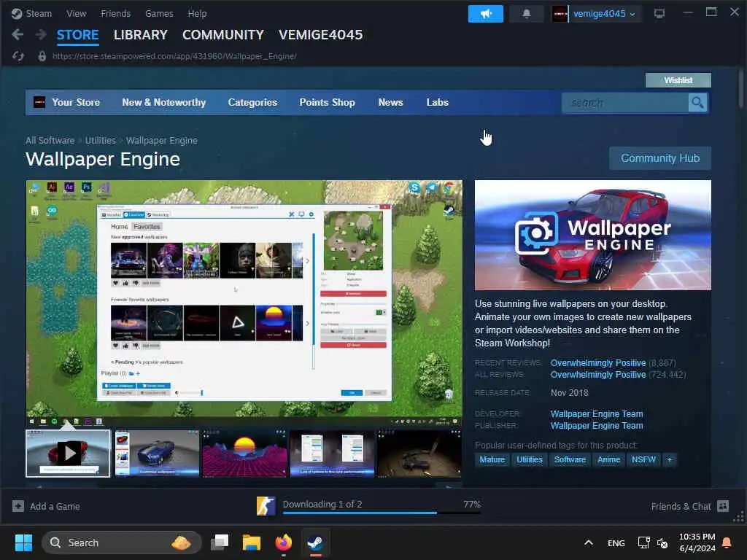Click the Your Store avatar icon

39,102
